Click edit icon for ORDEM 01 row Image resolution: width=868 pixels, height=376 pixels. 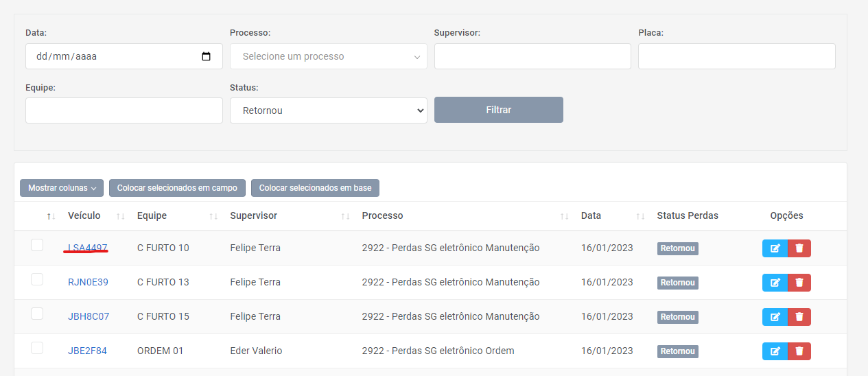coord(775,351)
